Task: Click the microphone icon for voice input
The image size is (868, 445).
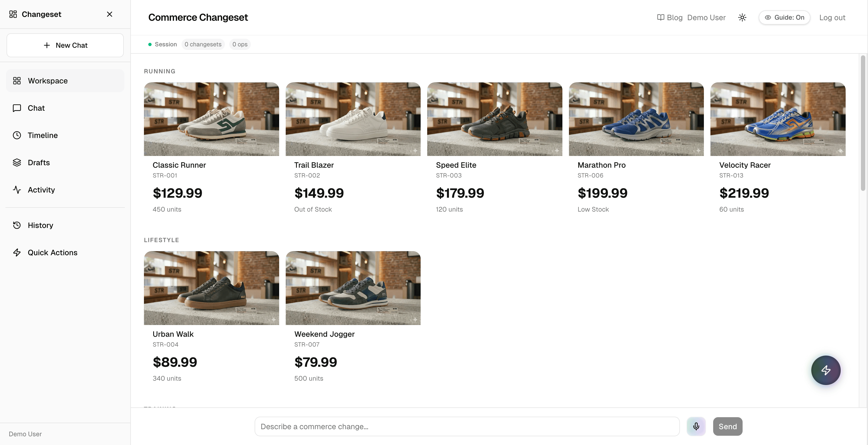Action: pos(696,426)
